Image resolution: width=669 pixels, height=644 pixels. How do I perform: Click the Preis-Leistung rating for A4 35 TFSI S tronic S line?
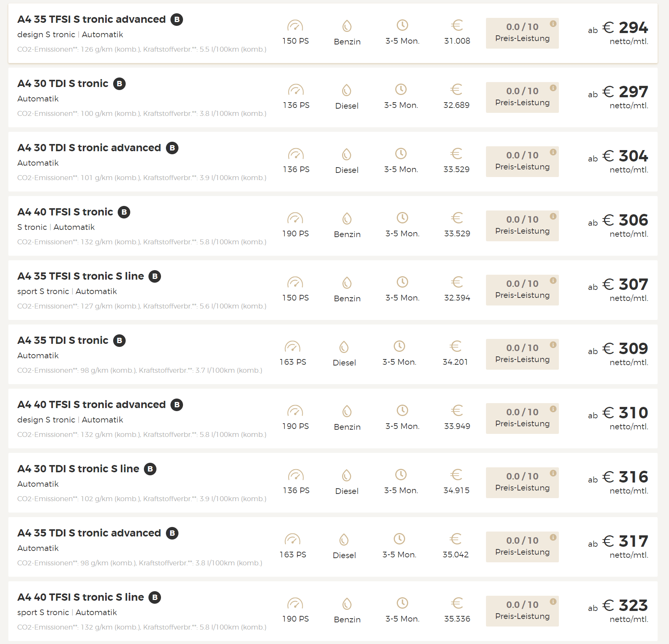[522, 290]
